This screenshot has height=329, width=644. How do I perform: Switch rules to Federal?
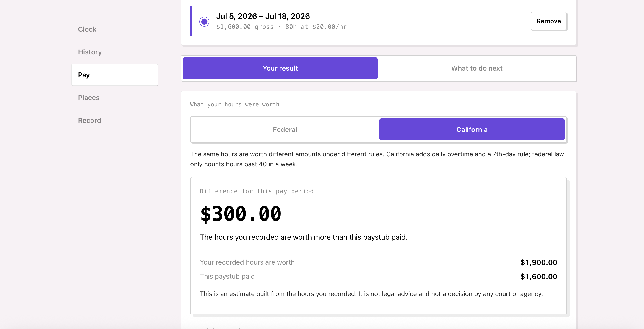pyautogui.click(x=285, y=129)
